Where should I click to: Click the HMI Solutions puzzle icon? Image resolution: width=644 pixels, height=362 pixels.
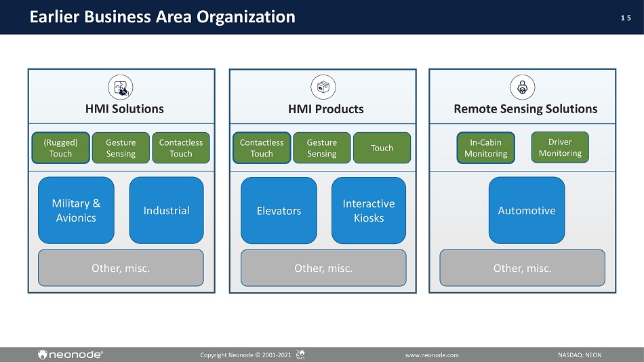click(121, 87)
